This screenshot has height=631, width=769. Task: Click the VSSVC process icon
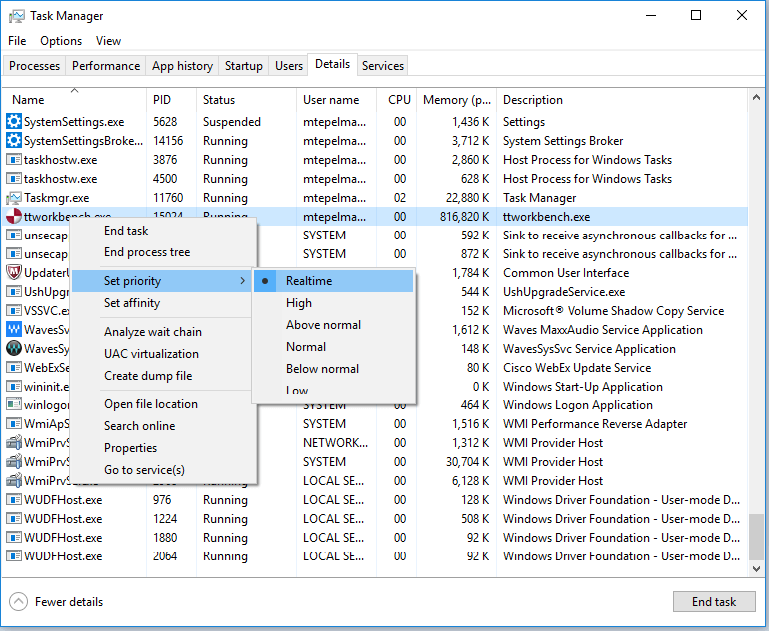point(14,311)
